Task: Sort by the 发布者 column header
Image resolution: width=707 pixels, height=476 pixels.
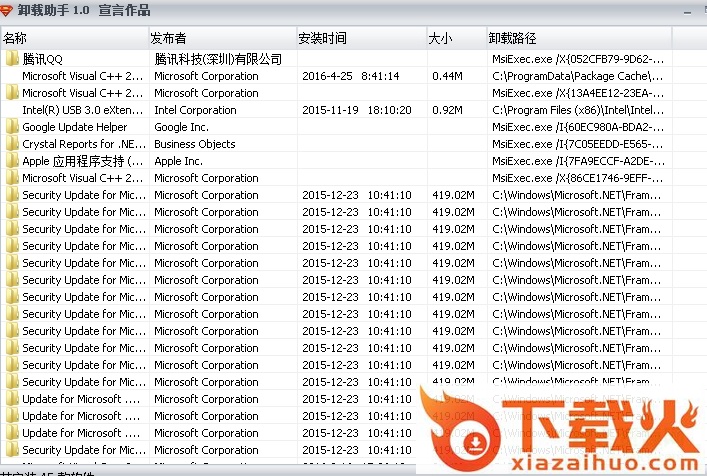Action: tap(222, 38)
